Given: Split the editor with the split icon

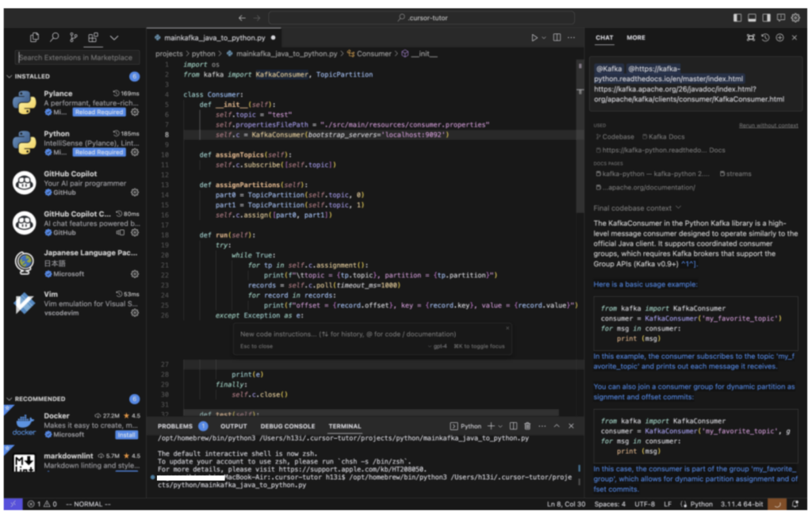Looking at the screenshot, I should click(557, 37).
